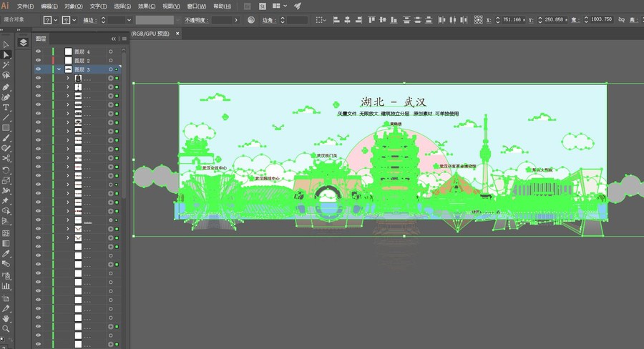This screenshot has width=644, height=349.
Task: Expand first sublayer beneath 图层 3
Action: [68, 78]
